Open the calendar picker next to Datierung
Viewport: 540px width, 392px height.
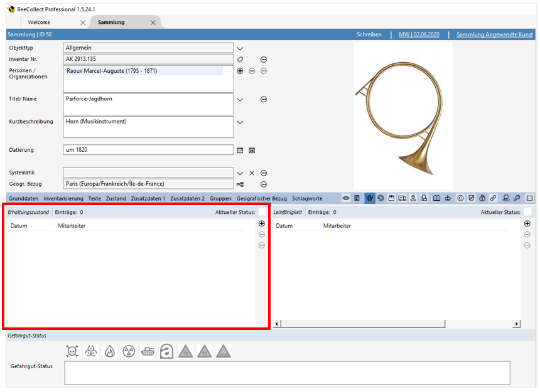pos(240,151)
